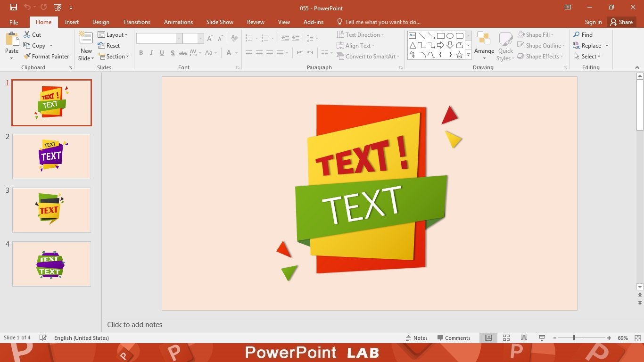Viewport: 644px width, 362px height.
Task: Open the Design ribbon tab
Action: 100,22
